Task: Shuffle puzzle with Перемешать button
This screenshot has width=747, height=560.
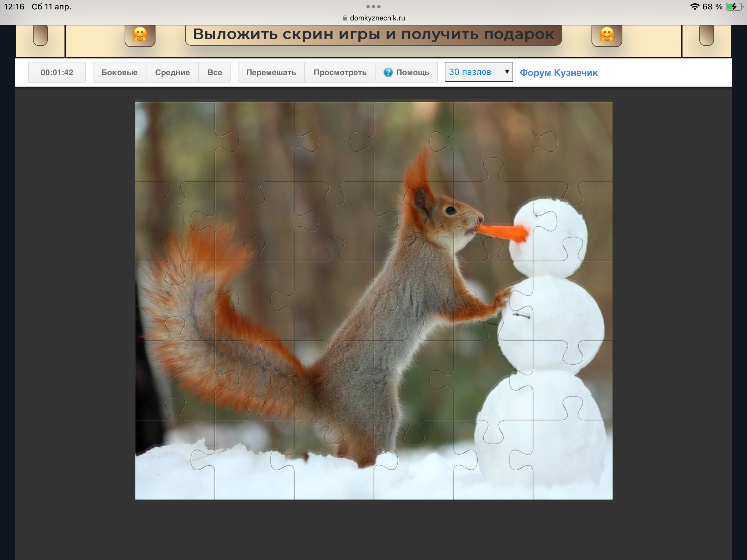Action: click(x=271, y=72)
